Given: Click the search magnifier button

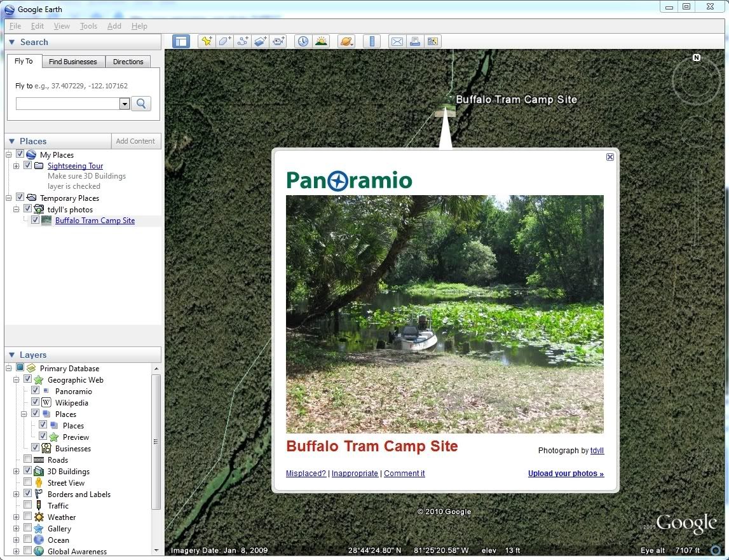Looking at the screenshot, I should [141, 103].
